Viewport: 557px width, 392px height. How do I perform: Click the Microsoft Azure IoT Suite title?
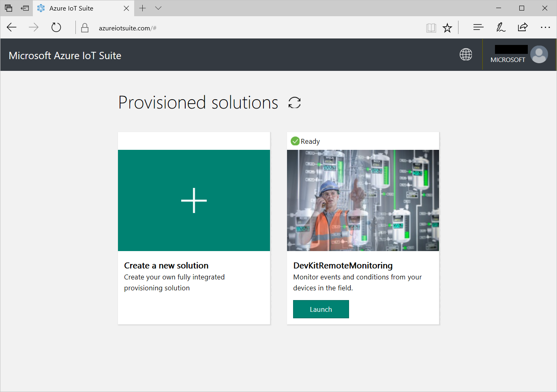coord(65,55)
